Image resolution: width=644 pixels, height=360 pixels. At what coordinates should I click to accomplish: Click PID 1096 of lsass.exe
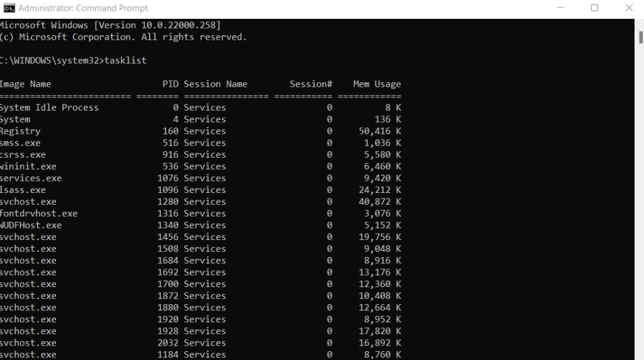[x=168, y=190]
